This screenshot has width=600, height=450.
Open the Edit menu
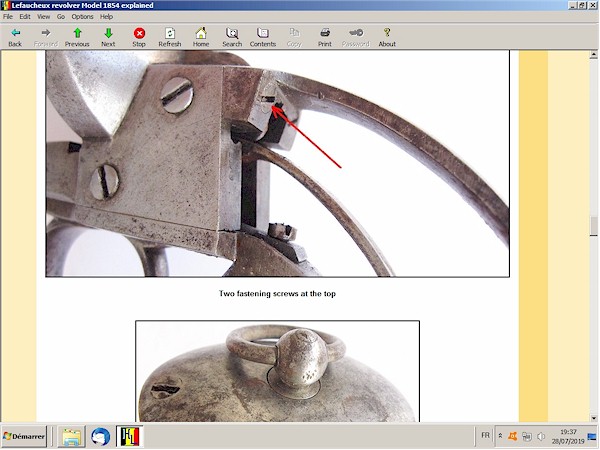[x=25, y=16]
